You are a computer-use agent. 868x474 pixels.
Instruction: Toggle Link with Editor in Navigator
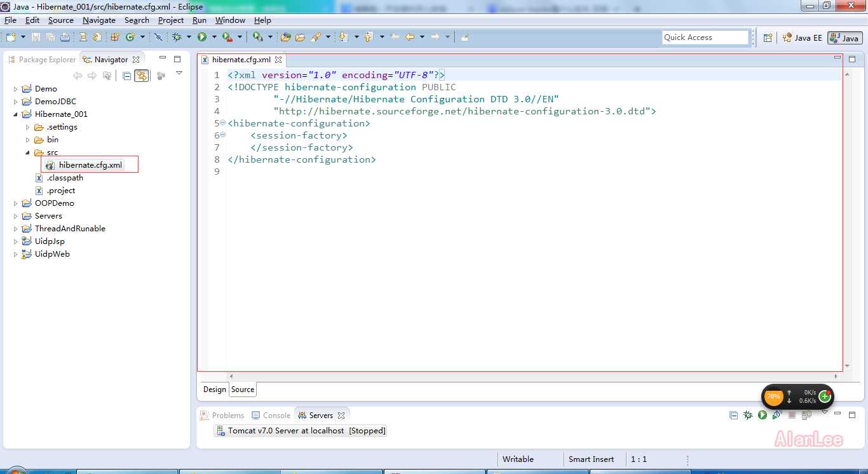coord(141,76)
